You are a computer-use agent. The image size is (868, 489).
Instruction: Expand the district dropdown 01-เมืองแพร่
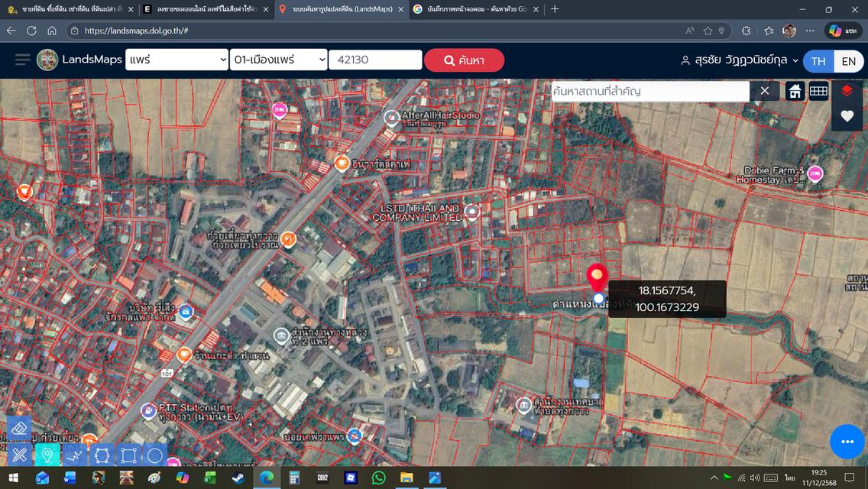coord(278,60)
